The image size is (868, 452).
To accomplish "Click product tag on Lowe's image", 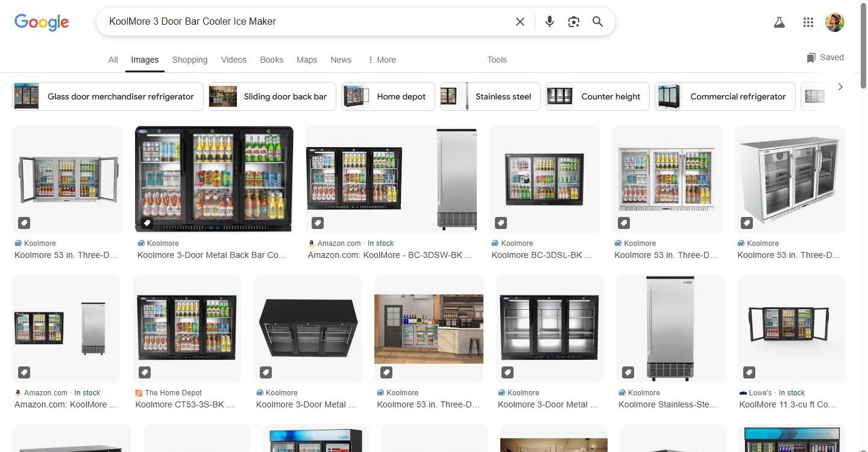I will point(749,372).
